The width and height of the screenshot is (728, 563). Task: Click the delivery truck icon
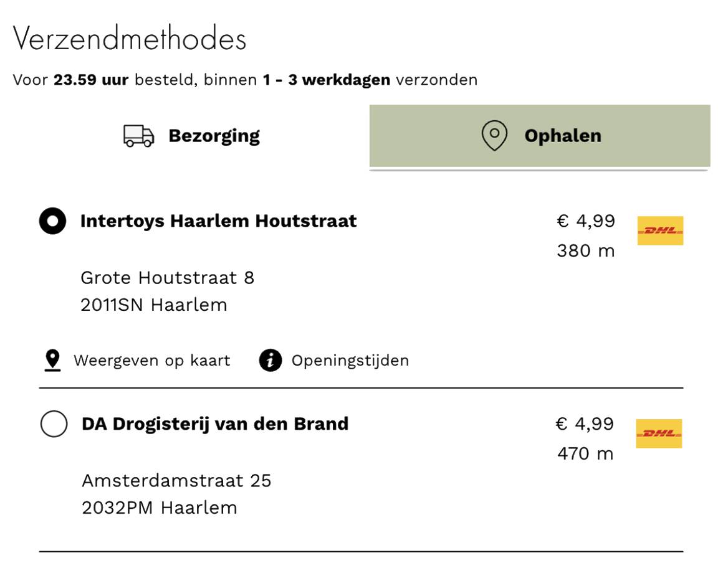click(x=138, y=136)
